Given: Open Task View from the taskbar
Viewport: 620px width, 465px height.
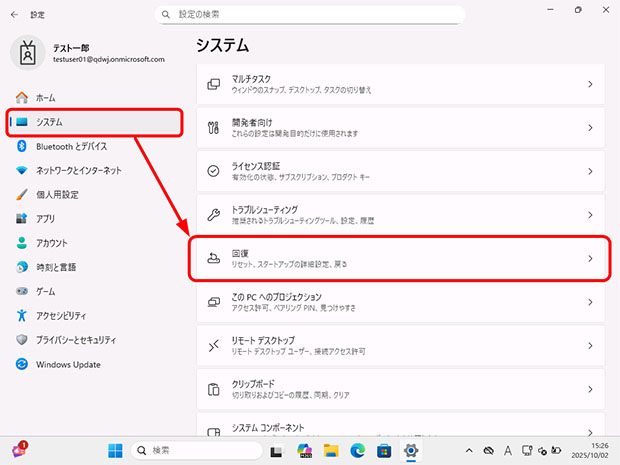Looking at the screenshot, I should (x=277, y=451).
